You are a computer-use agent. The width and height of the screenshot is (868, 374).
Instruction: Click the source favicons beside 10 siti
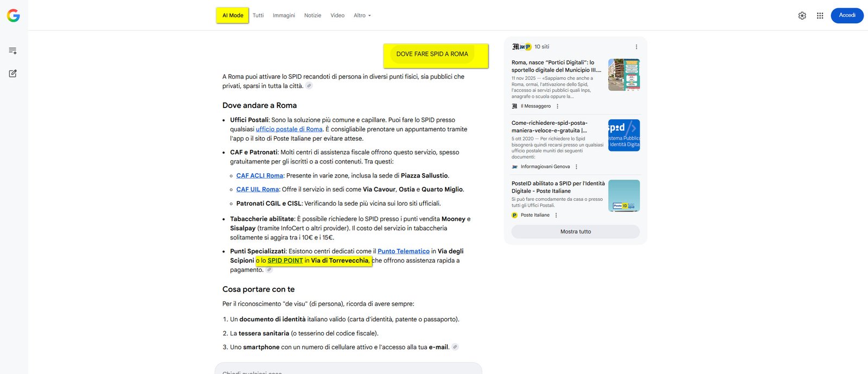[x=521, y=47]
